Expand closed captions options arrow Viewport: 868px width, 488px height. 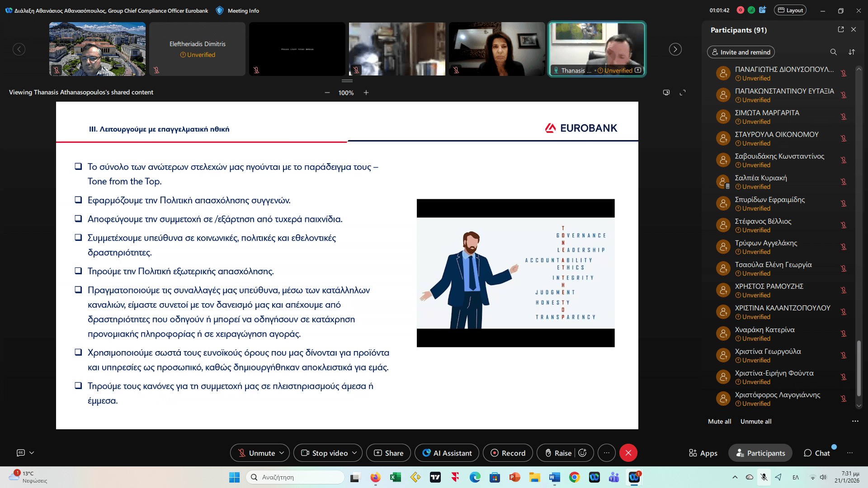point(32,453)
